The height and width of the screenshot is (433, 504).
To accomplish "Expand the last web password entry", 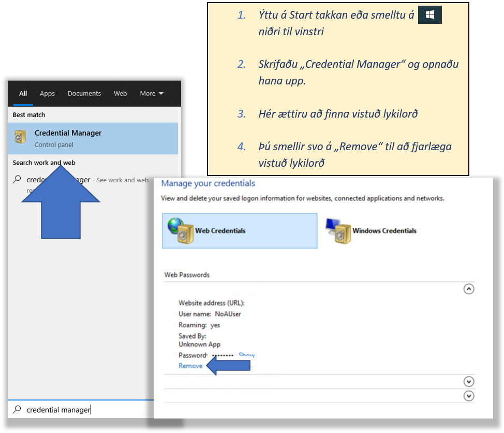I will coord(468,396).
